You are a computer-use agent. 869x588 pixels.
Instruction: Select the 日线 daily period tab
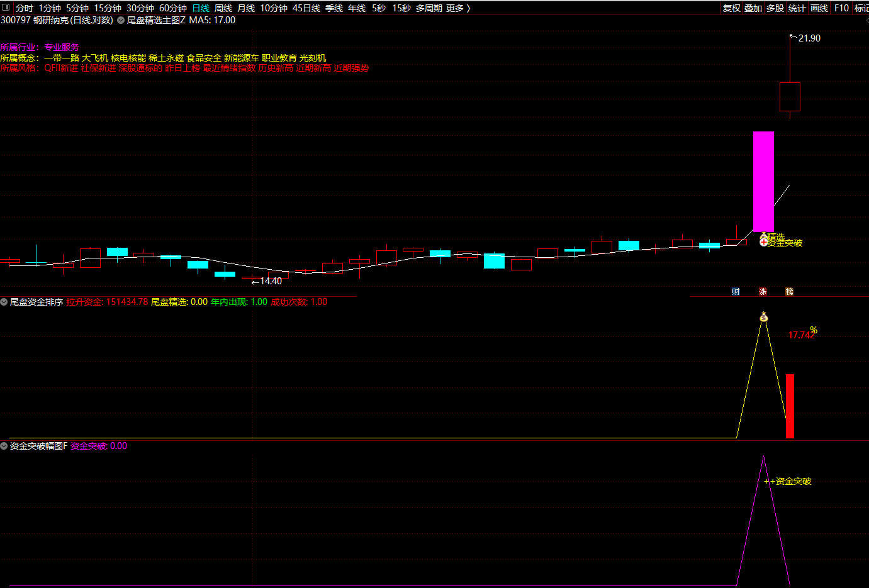point(201,8)
